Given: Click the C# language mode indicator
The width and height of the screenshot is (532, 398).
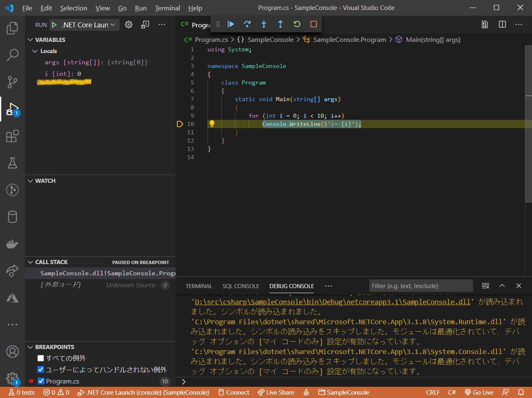Looking at the screenshot, I should coord(452,392).
